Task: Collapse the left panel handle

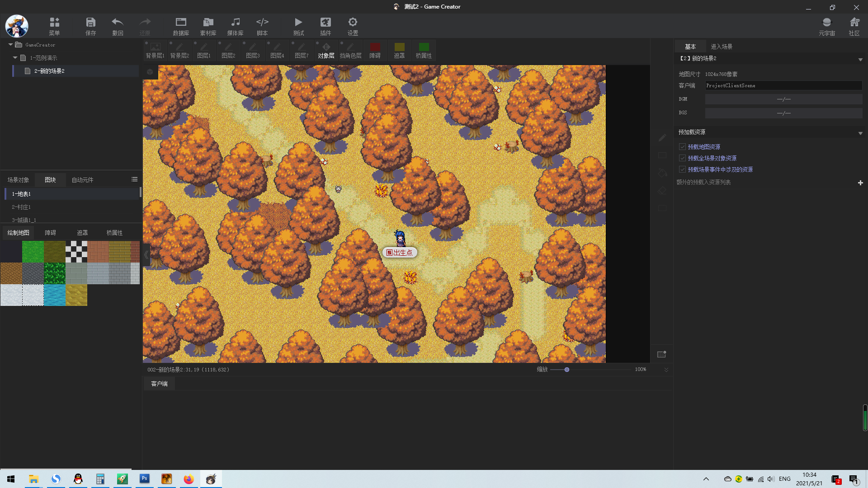Action: point(146,255)
